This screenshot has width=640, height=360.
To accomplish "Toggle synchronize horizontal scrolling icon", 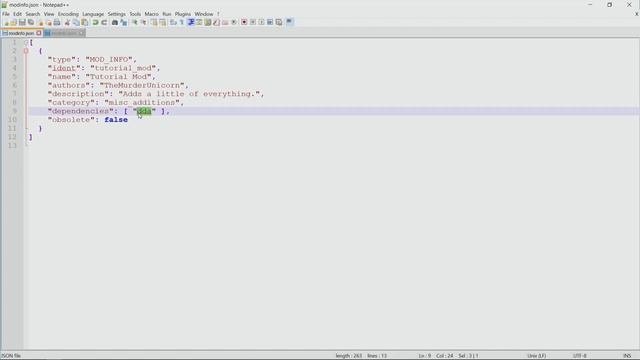I will pos(162,22).
